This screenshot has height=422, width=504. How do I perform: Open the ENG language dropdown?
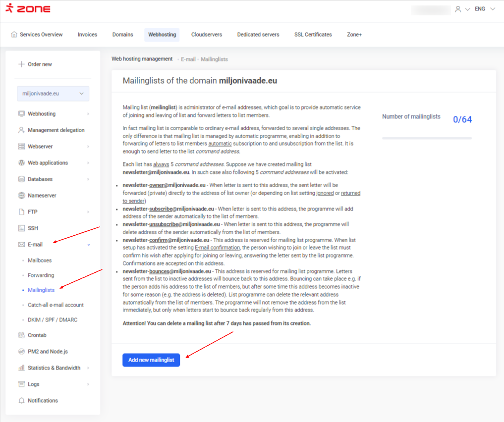485,9
